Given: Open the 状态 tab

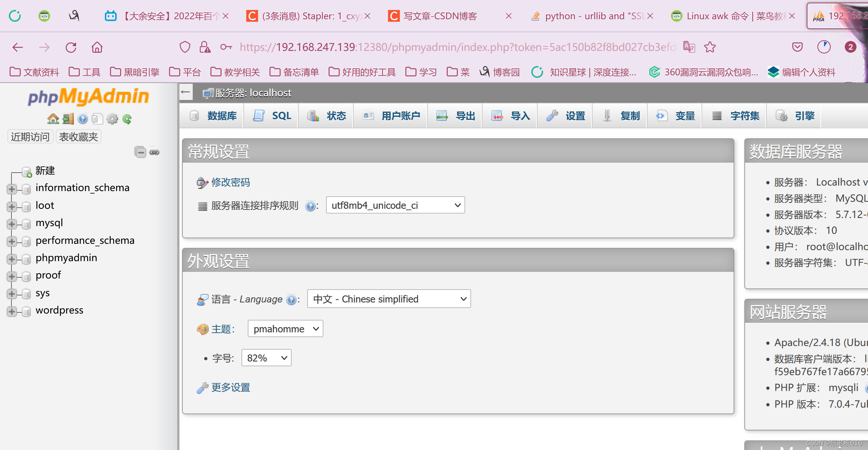Looking at the screenshot, I should [x=326, y=116].
